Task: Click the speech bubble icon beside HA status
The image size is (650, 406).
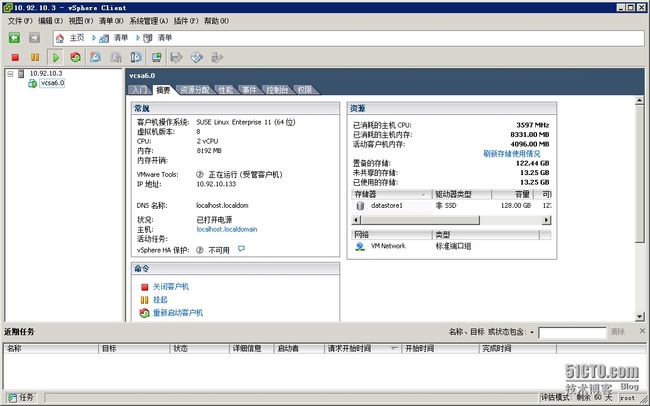Action: point(241,249)
